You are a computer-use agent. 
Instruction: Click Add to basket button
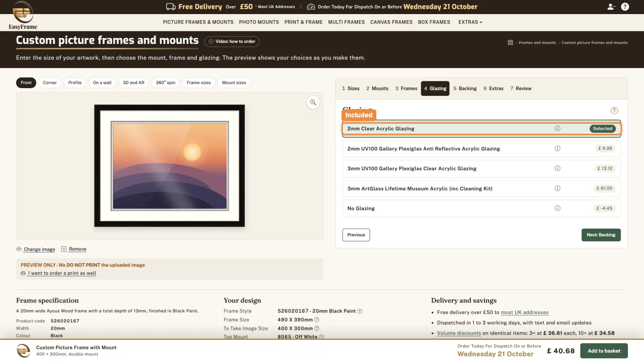(x=604, y=351)
